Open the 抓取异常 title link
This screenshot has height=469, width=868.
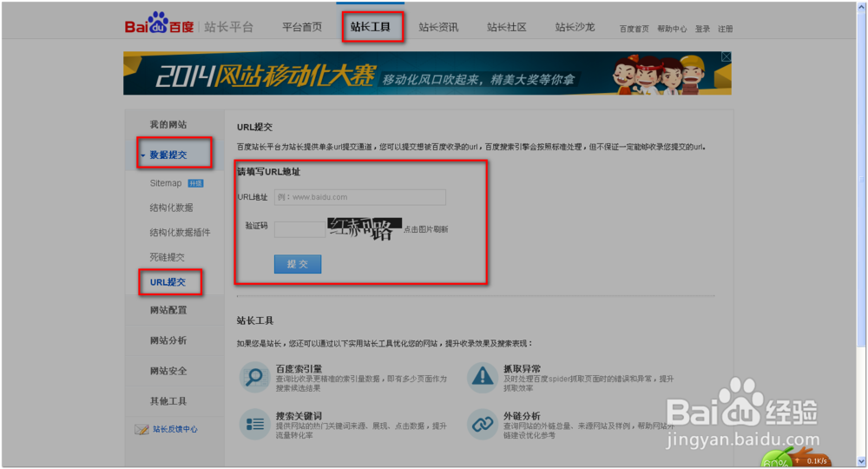click(522, 369)
